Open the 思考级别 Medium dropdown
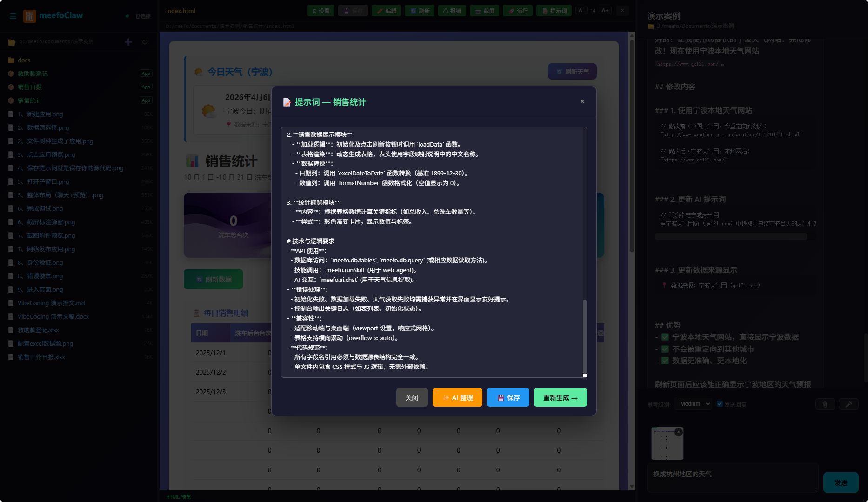The width and height of the screenshot is (868, 502). [x=693, y=403]
